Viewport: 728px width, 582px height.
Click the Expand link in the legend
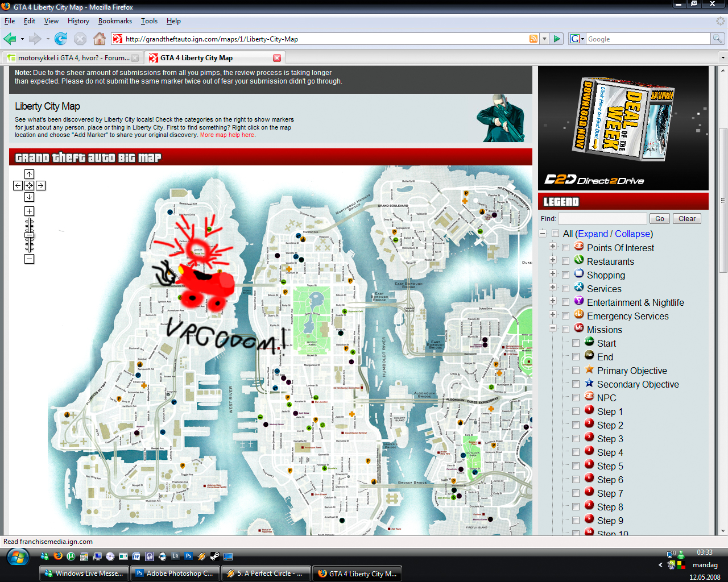(593, 234)
